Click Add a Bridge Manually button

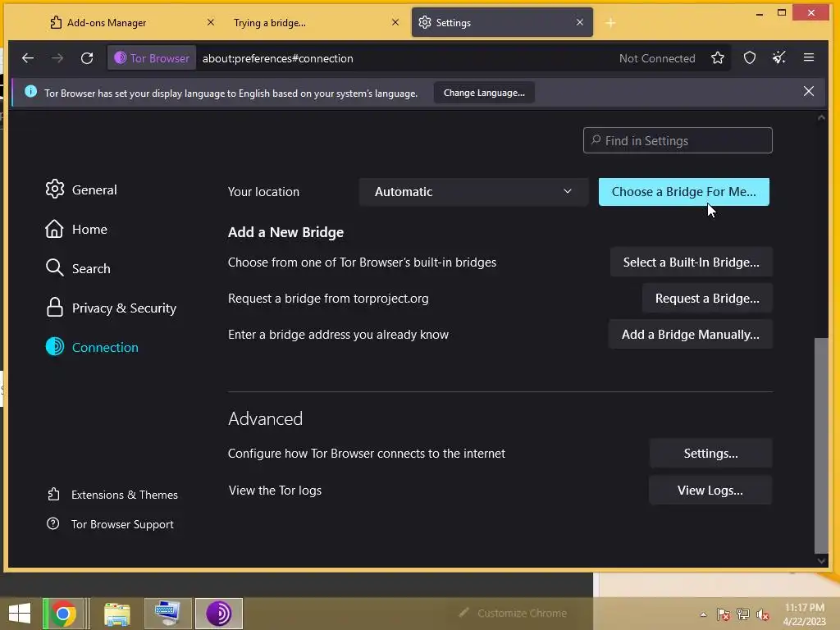tap(690, 335)
